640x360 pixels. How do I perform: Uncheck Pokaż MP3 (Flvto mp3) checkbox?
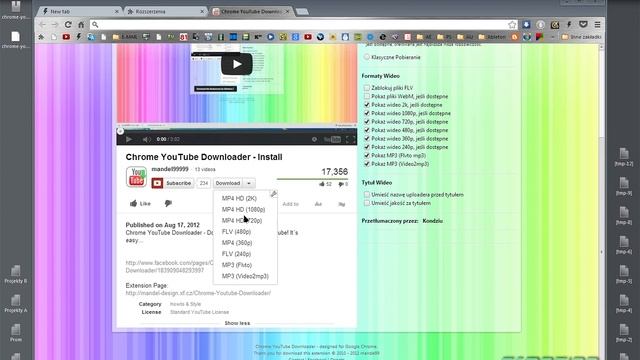(367, 156)
